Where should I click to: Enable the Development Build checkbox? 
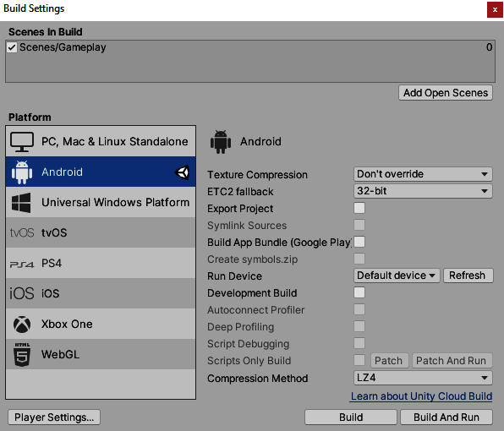(359, 292)
